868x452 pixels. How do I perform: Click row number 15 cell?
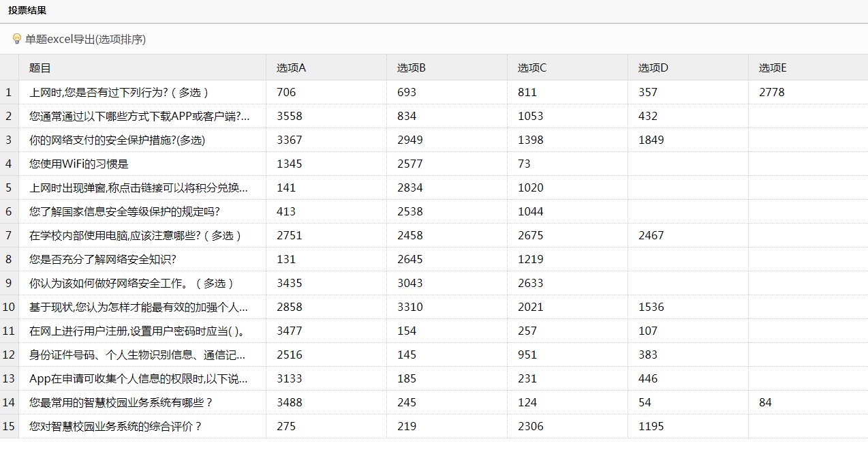pyautogui.click(x=9, y=426)
